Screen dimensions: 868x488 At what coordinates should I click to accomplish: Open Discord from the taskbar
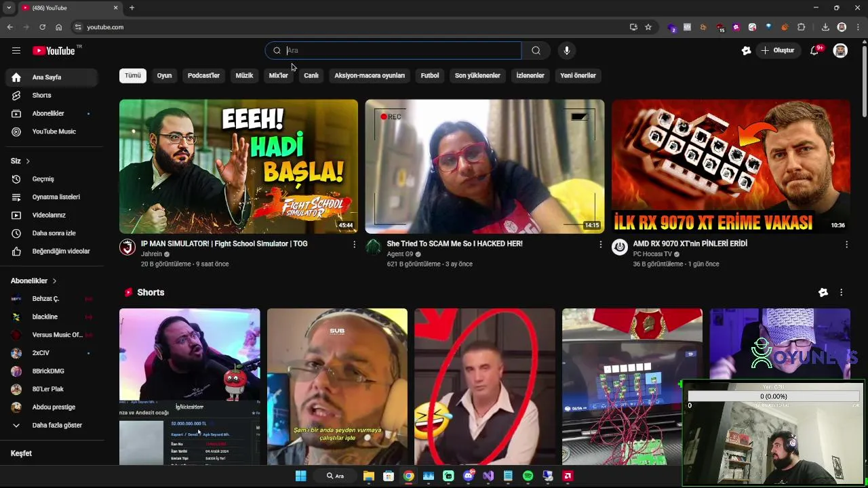[x=469, y=476]
